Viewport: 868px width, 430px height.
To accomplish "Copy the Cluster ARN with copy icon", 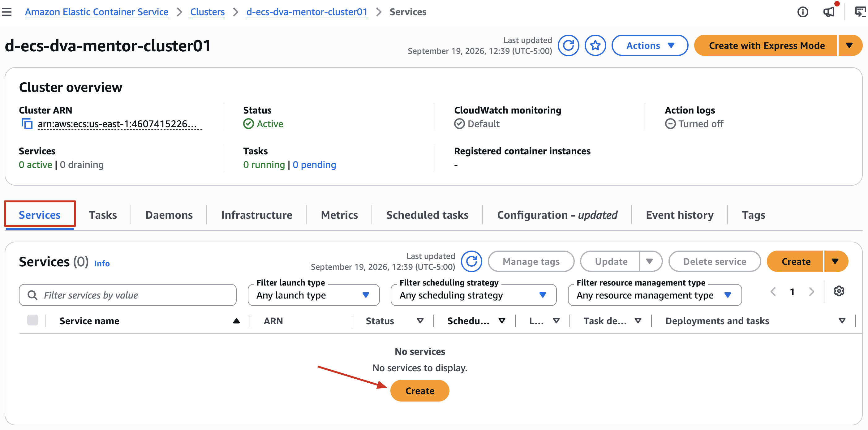I will [27, 124].
